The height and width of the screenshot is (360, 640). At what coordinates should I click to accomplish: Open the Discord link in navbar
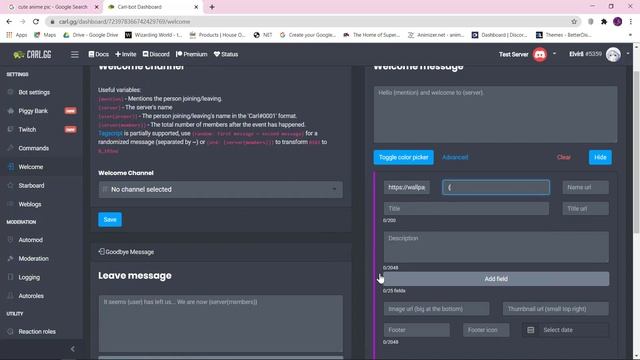(156, 54)
